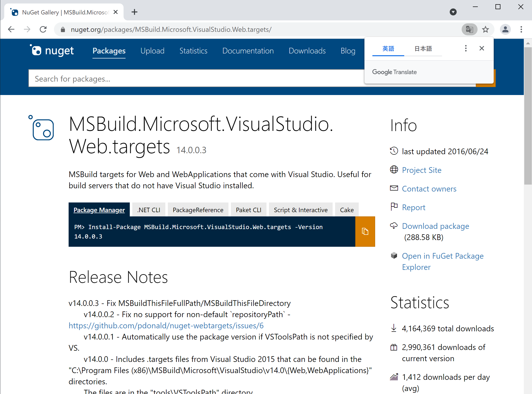
Task: Click the tab search dropdown arrow
Action: tap(453, 12)
